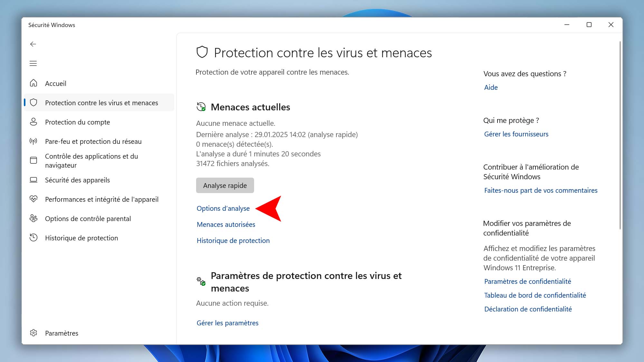Open Protection du compte
This screenshot has width=644, height=362.
99,122
